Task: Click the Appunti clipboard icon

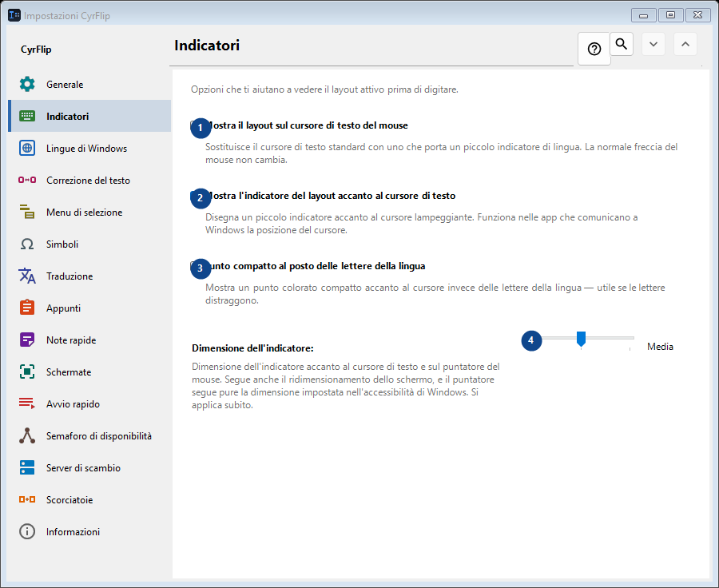Action: tap(27, 308)
